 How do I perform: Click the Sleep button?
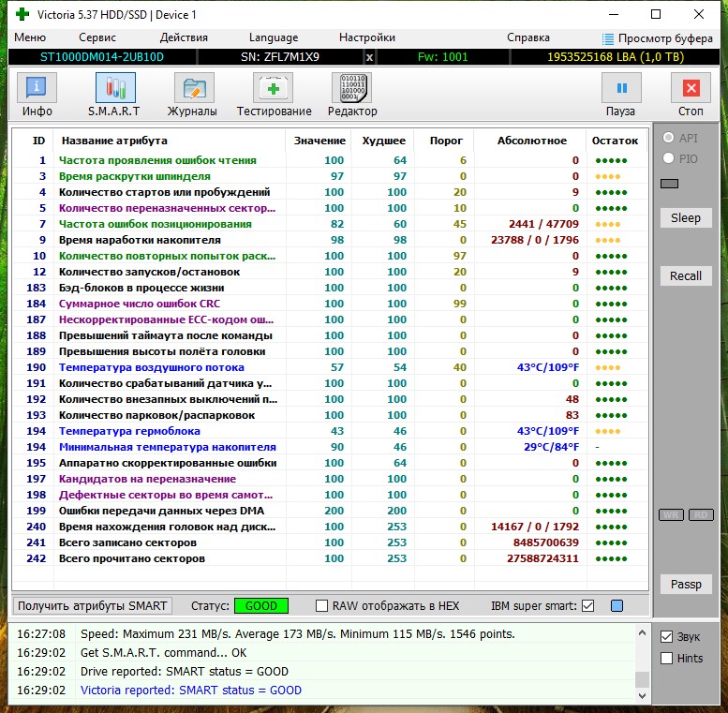click(x=686, y=217)
